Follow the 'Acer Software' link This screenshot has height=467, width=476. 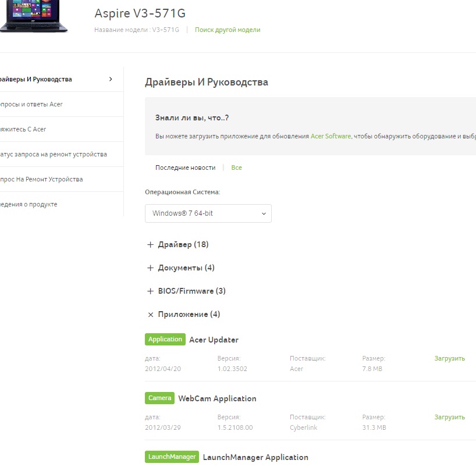tap(331, 136)
